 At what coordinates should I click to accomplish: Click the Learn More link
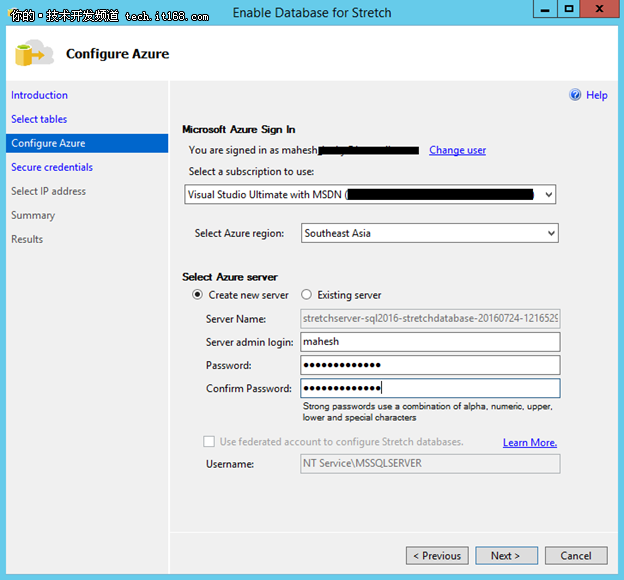(530, 442)
